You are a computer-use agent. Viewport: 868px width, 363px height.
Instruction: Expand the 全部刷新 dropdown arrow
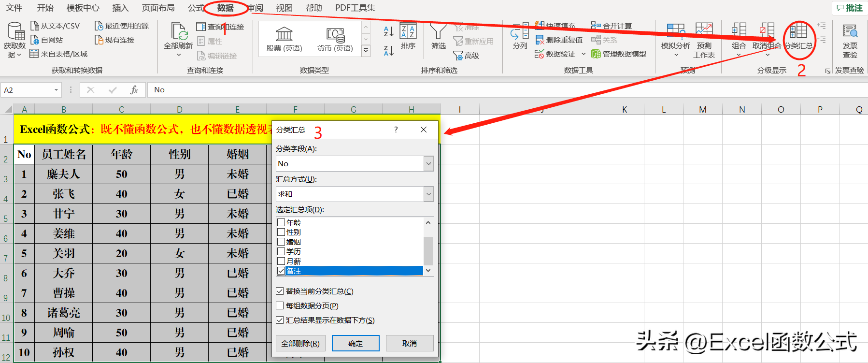(178, 55)
